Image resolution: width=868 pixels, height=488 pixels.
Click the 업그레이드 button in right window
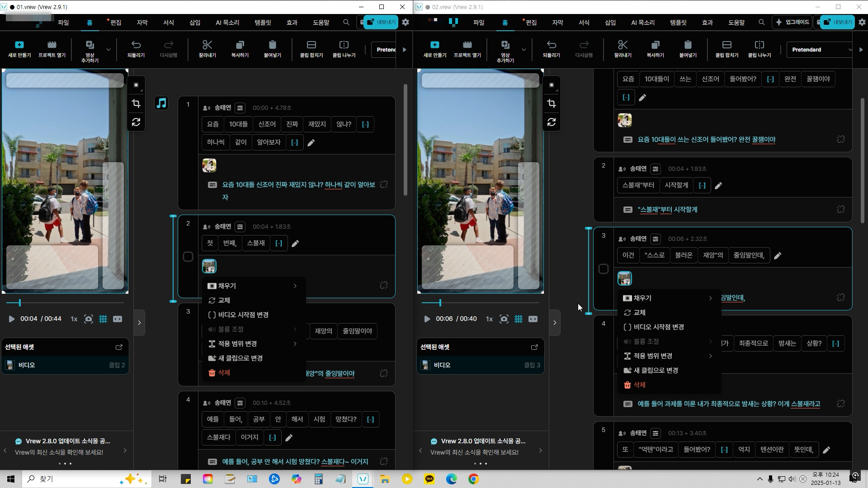pyautogui.click(x=792, y=22)
